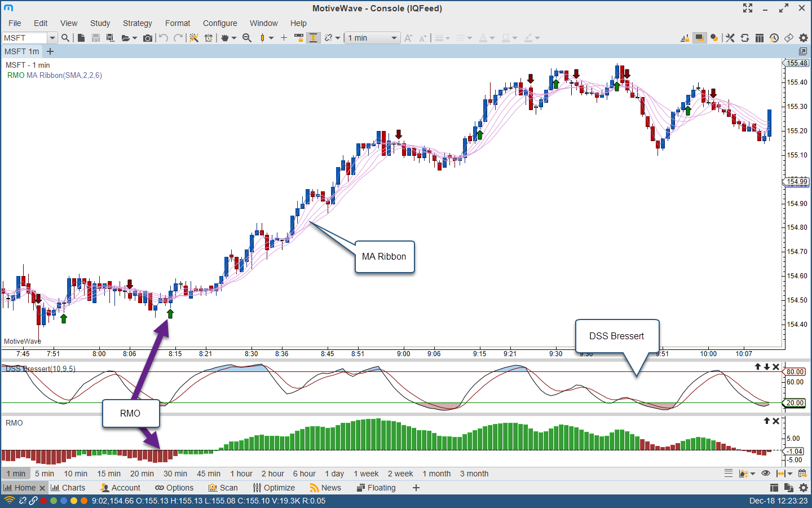Click the refresh arrows icon in toolbar
The image size is (812, 508).
[x=745, y=38]
